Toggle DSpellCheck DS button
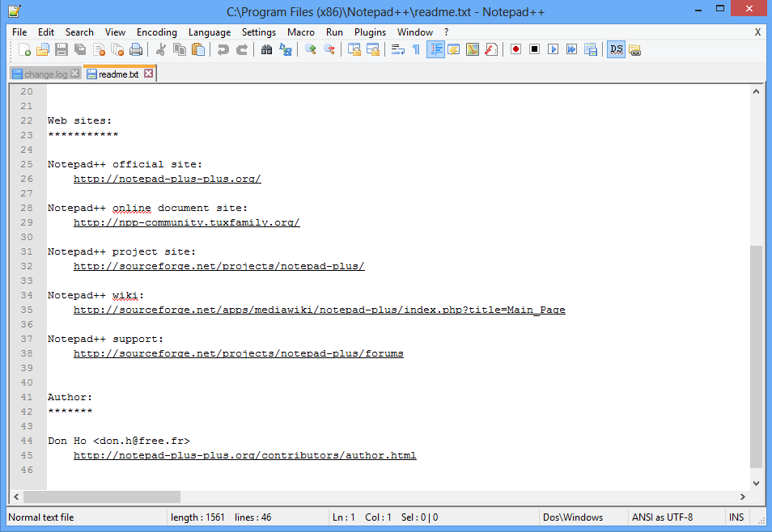772x532 pixels. pos(617,49)
